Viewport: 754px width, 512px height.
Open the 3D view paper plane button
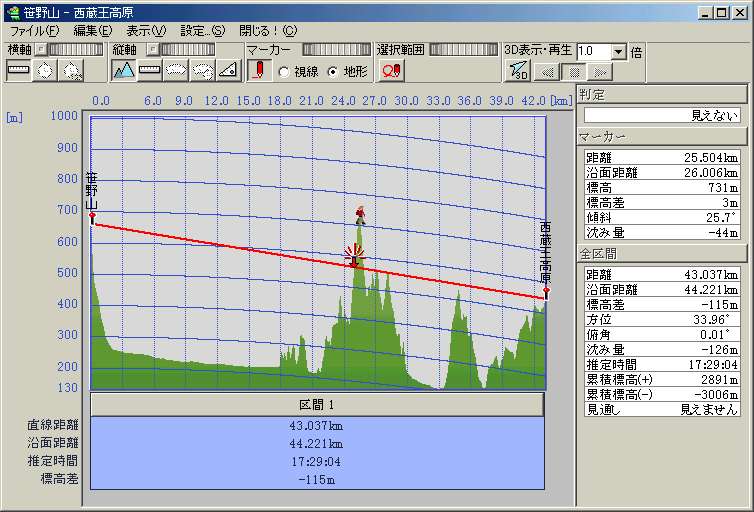(x=518, y=70)
